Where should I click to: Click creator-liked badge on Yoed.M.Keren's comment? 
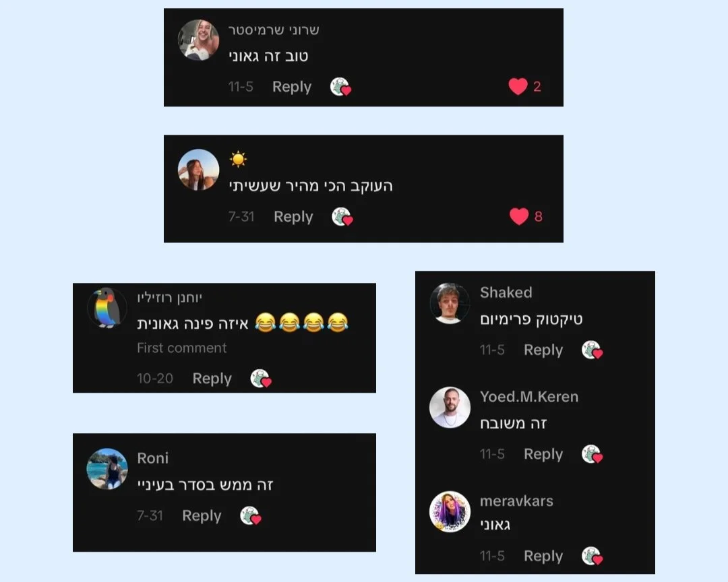592,454
